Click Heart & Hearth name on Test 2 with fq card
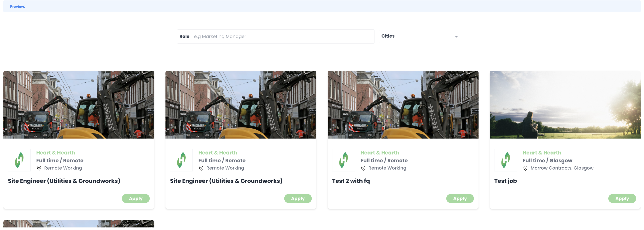 (x=380, y=153)
